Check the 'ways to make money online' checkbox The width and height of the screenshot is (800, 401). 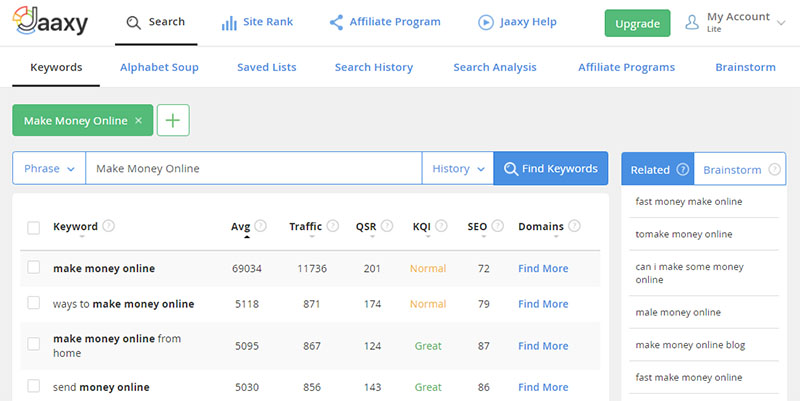pyautogui.click(x=34, y=303)
